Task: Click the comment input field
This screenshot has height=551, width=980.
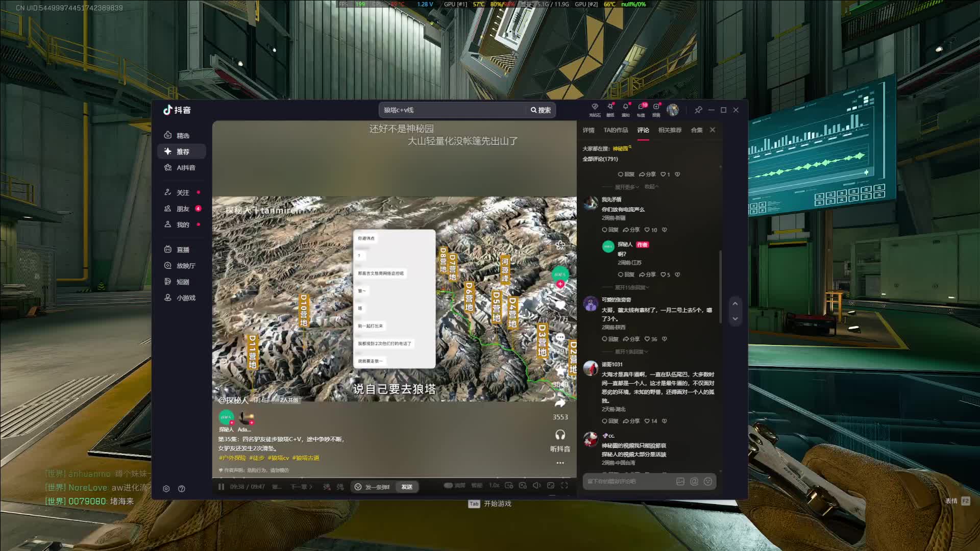Action: pos(628,481)
